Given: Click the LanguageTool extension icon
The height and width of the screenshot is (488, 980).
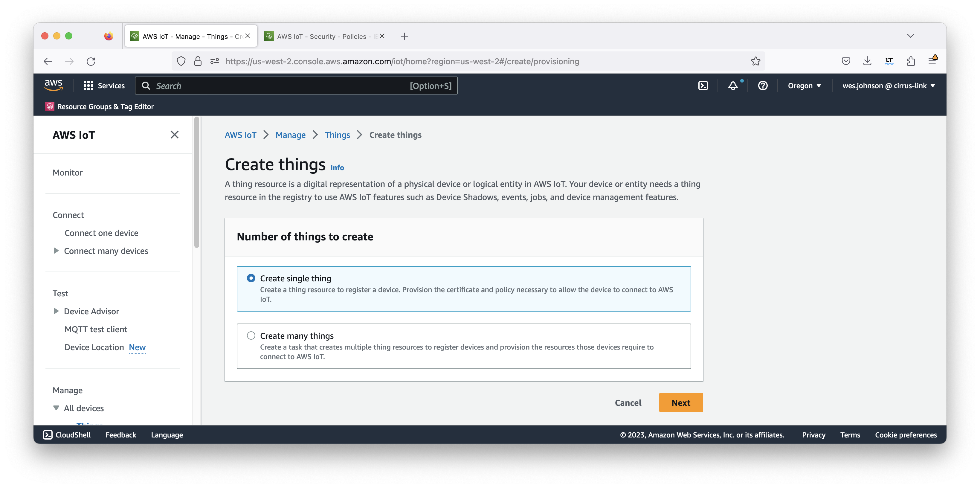Looking at the screenshot, I should point(889,61).
